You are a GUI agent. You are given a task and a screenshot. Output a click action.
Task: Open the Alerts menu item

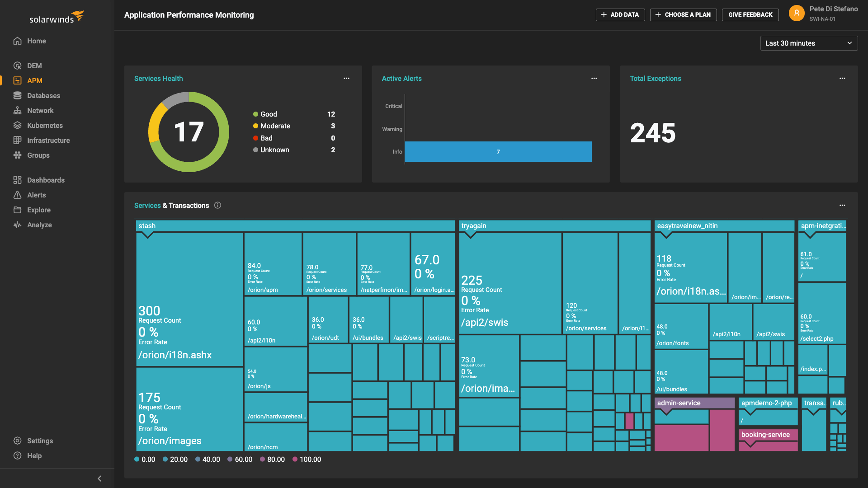click(36, 195)
